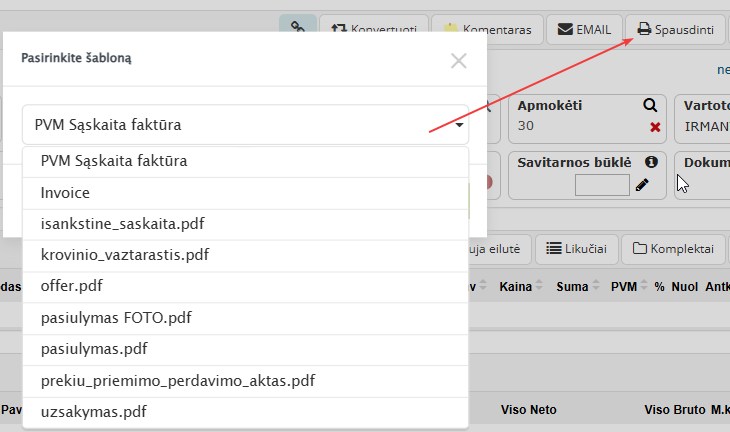730x432 pixels.
Task: Open the Likučiai stock button
Action: (x=576, y=247)
